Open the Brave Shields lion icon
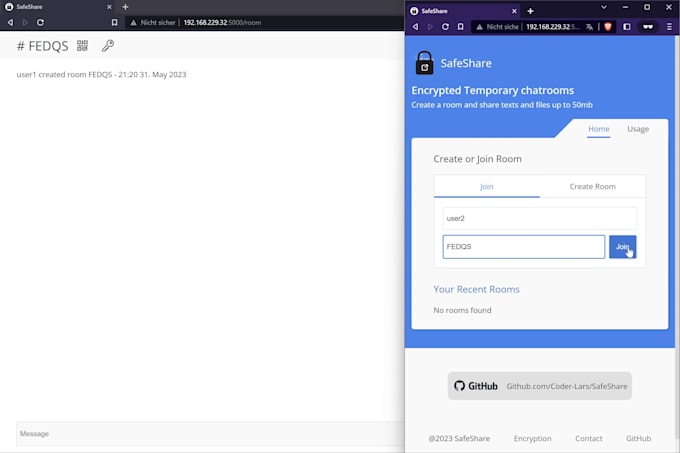Image resolution: width=680 pixels, height=453 pixels. 608,27
